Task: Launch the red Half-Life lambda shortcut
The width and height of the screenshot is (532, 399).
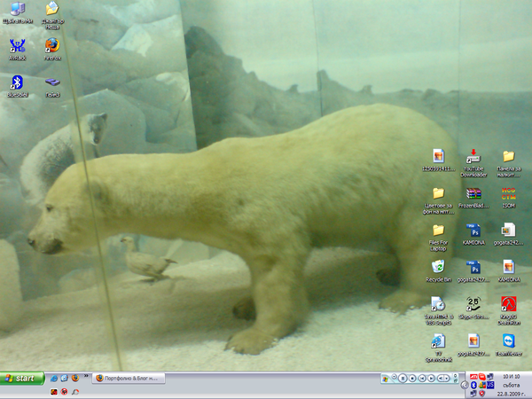Action: tap(509, 311)
